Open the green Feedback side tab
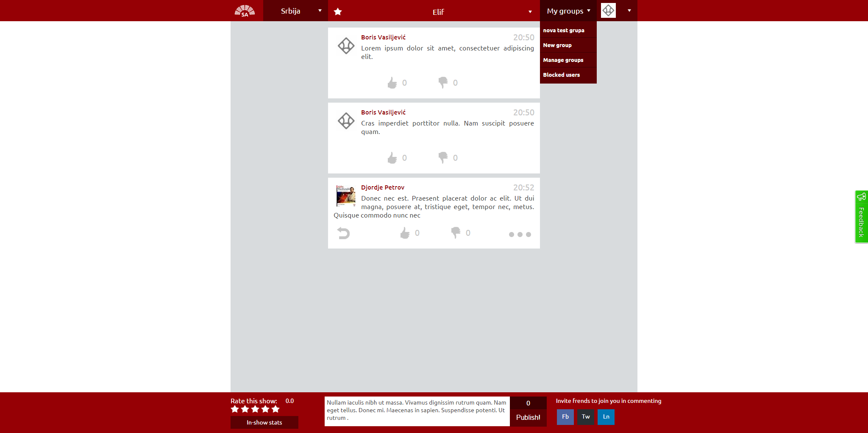The image size is (868, 433). 861,217
